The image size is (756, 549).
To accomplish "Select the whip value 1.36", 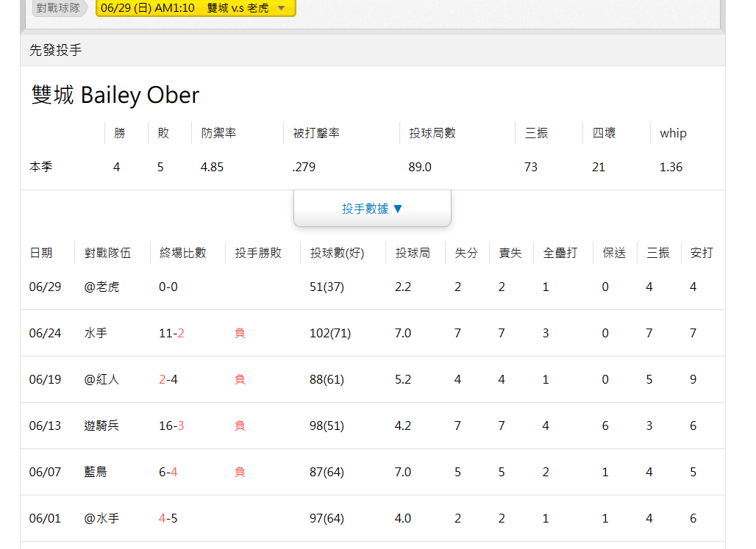I will click(671, 168).
